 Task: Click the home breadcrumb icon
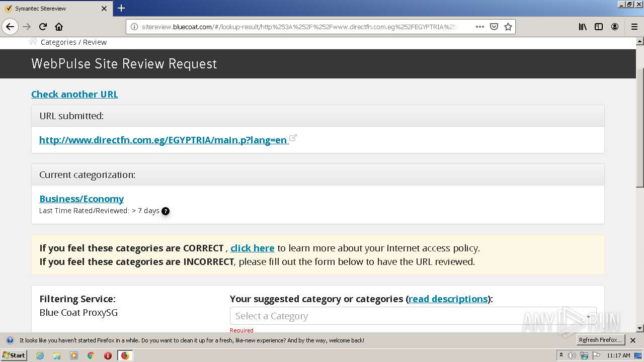(33, 42)
